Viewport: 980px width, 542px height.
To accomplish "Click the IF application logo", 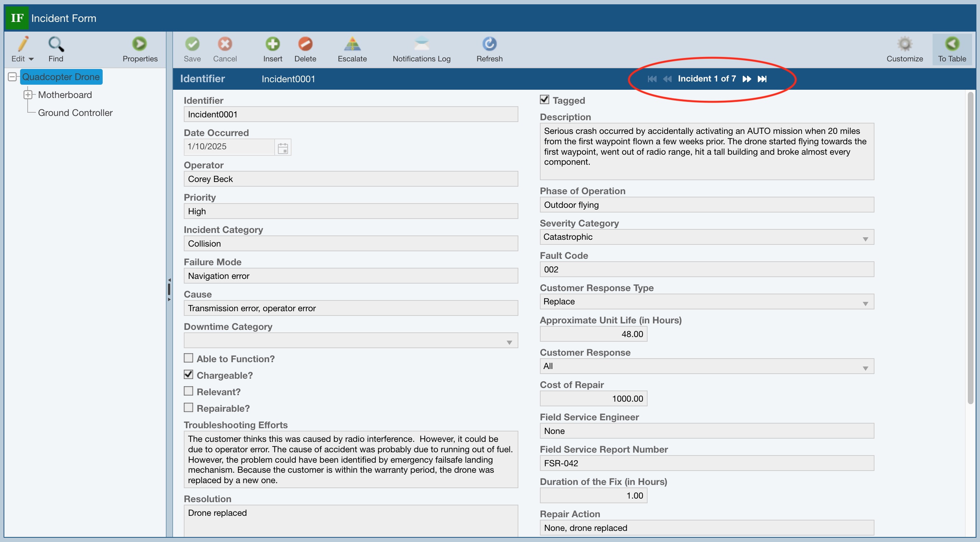I will pyautogui.click(x=17, y=18).
